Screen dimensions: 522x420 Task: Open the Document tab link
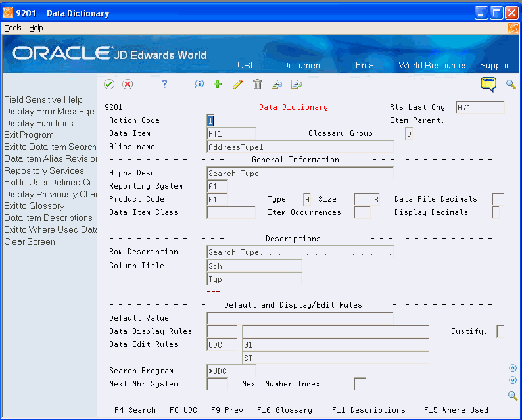pos(302,65)
